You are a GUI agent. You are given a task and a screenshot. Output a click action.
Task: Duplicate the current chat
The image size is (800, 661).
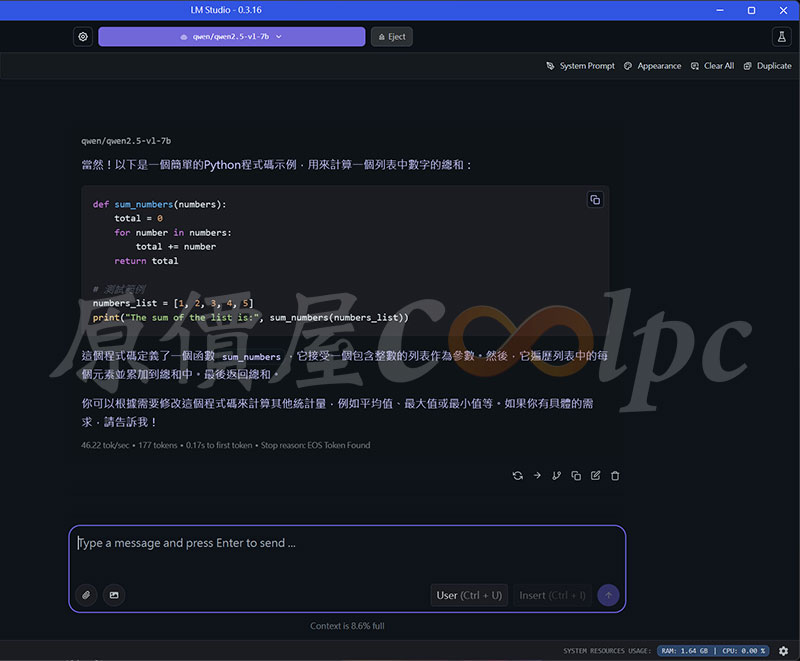pyautogui.click(x=767, y=66)
